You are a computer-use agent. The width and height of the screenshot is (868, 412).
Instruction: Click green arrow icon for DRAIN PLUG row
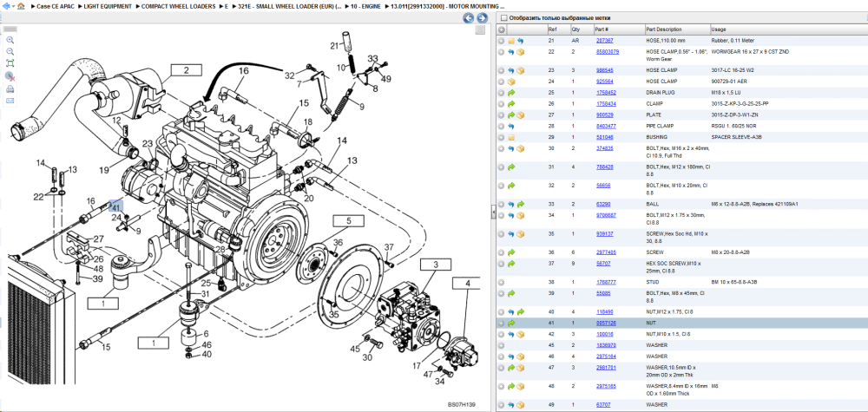511,93
